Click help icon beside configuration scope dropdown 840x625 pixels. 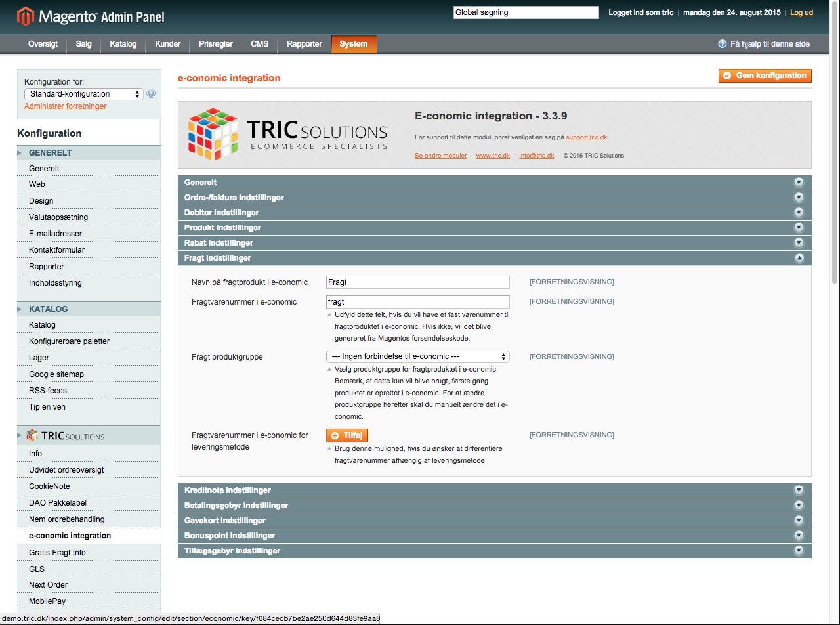click(x=151, y=94)
